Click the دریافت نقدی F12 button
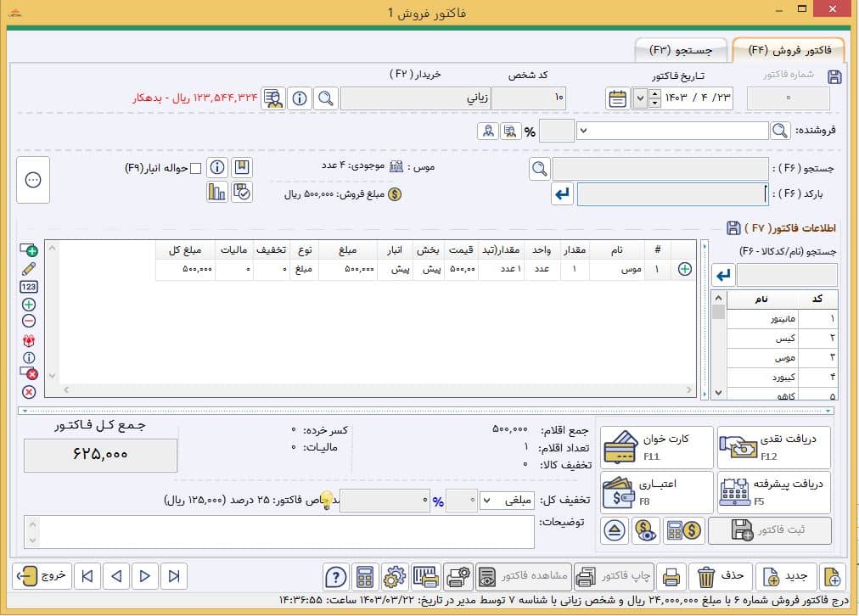859x616 pixels. point(773,447)
